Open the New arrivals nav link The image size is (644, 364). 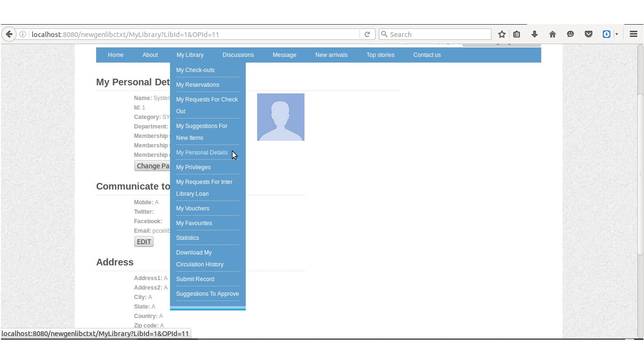(x=331, y=55)
